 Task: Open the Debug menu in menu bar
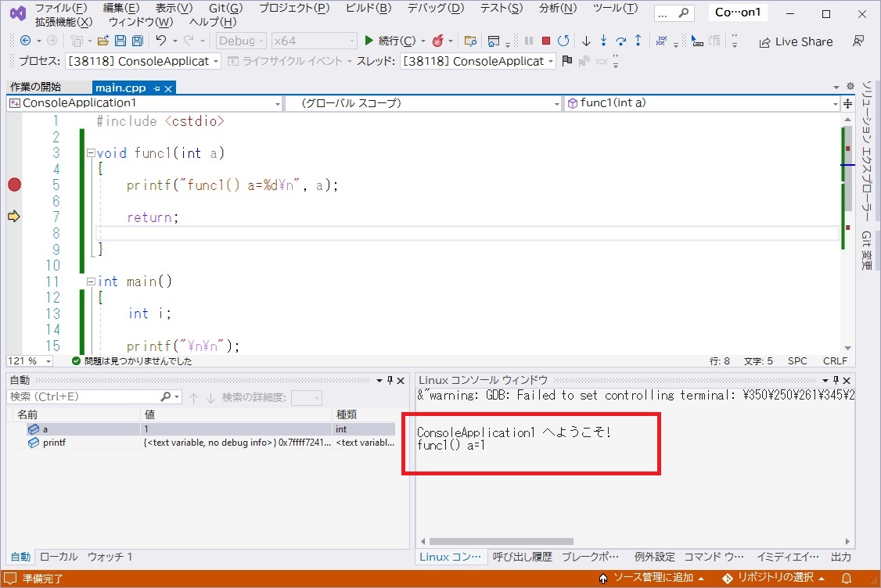coord(436,8)
